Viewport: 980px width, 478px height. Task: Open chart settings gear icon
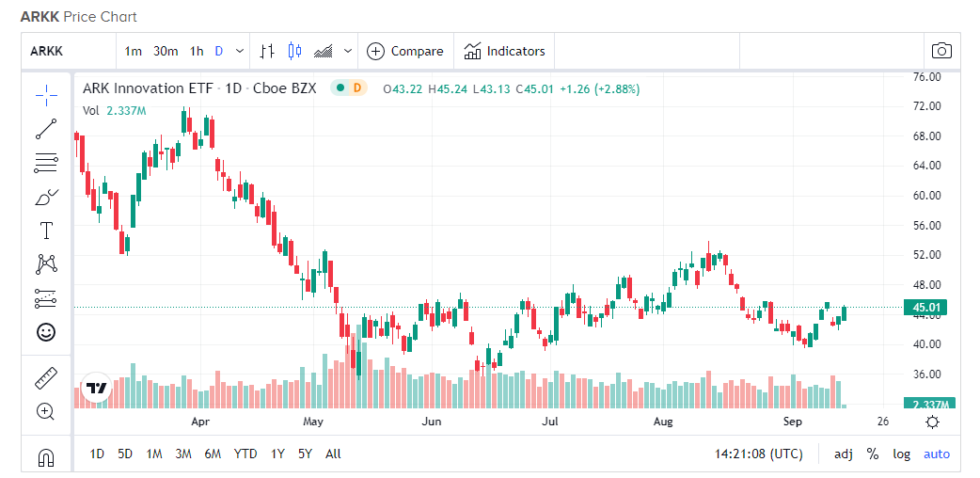[x=932, y=422]
